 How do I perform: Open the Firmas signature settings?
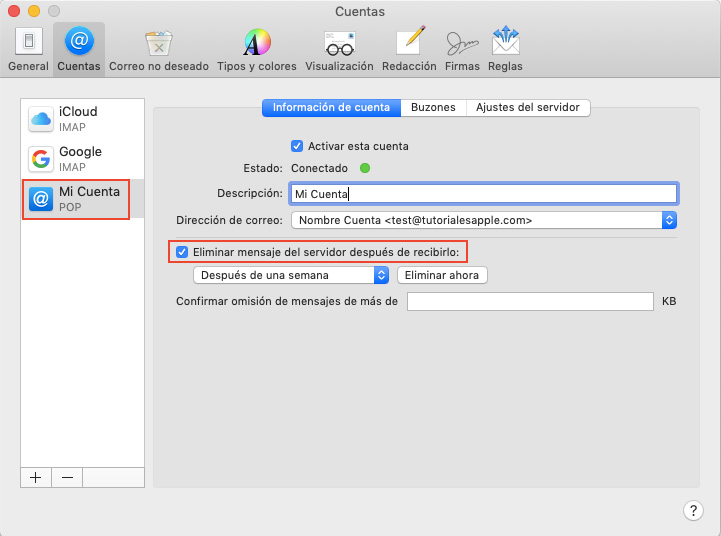[462, 49]
